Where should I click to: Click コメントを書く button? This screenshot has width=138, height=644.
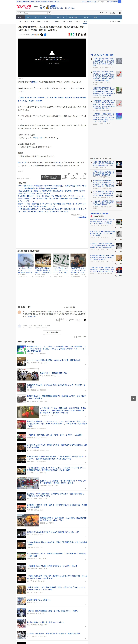69,307
